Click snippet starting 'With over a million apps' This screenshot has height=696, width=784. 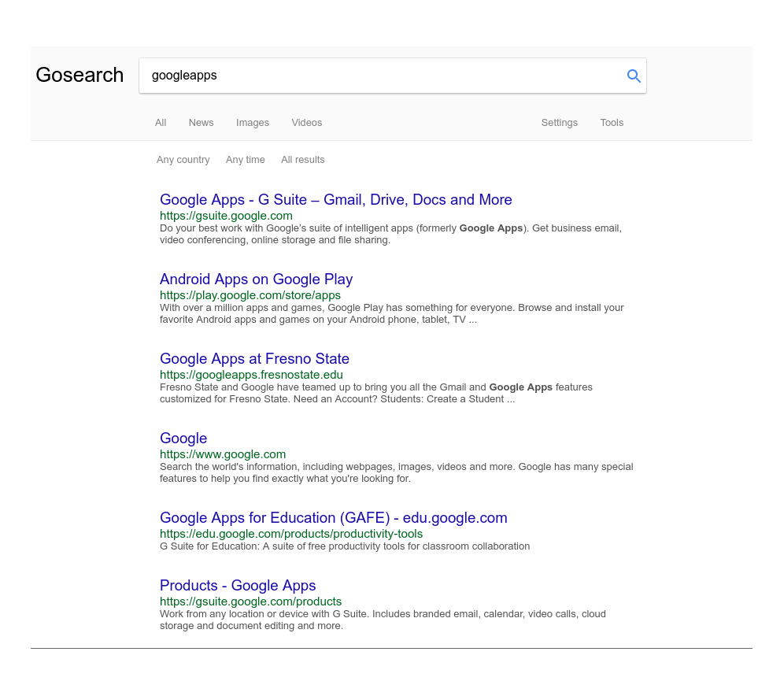click(391, 313)
